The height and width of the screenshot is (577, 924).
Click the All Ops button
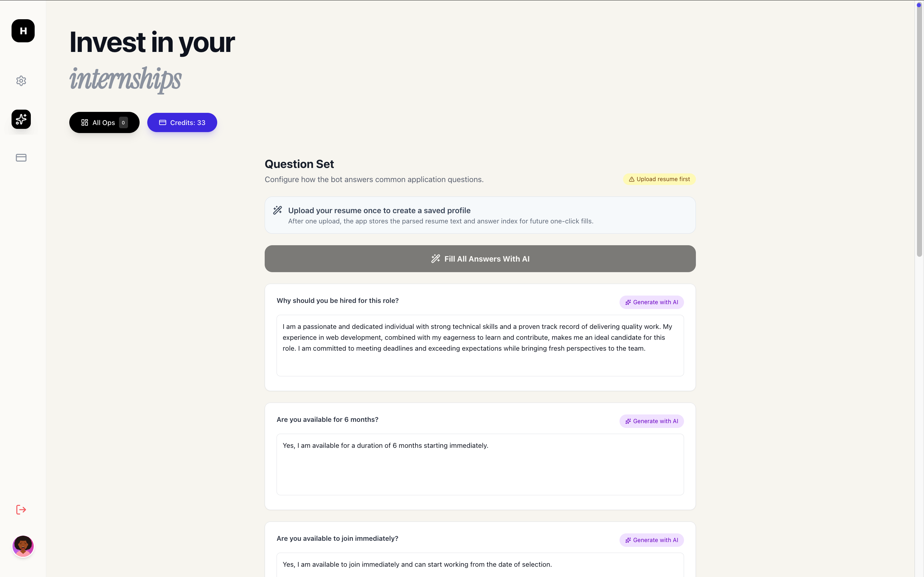[x=104, y=122]
